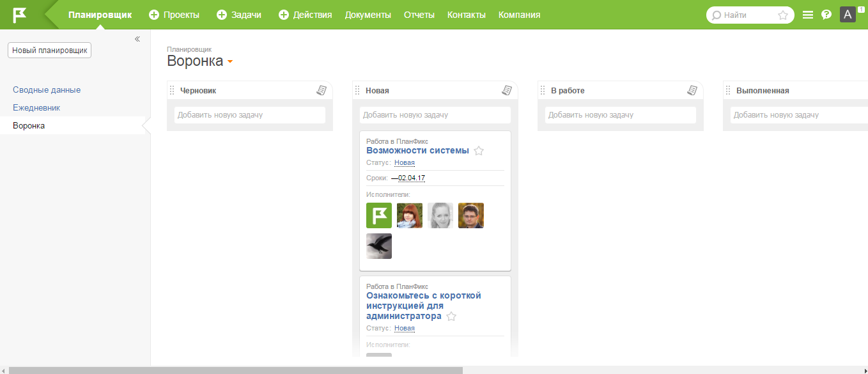Open the help question mark icon
The image size is (868, 374).
click(x=826, y=15)
